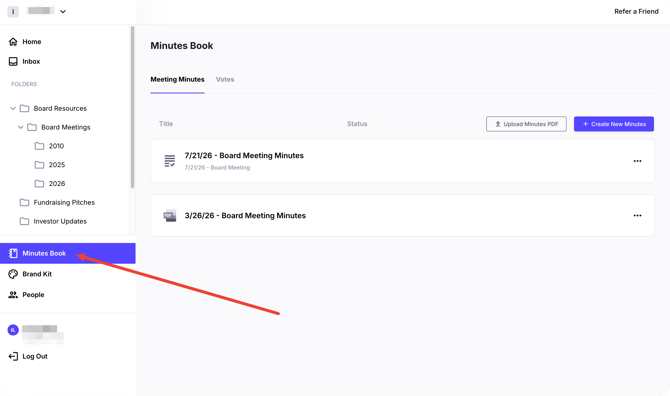Collapse the Board Meetings folder chevron
Viewport: 670px width, 396px height.
21,127
